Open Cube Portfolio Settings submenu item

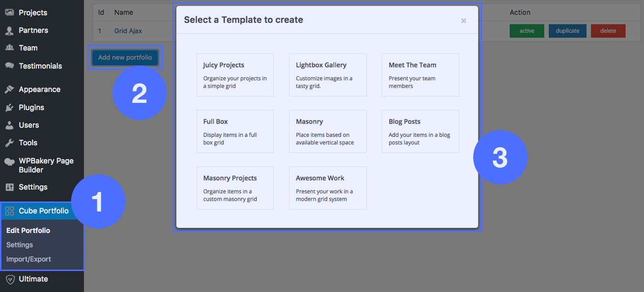20,245
